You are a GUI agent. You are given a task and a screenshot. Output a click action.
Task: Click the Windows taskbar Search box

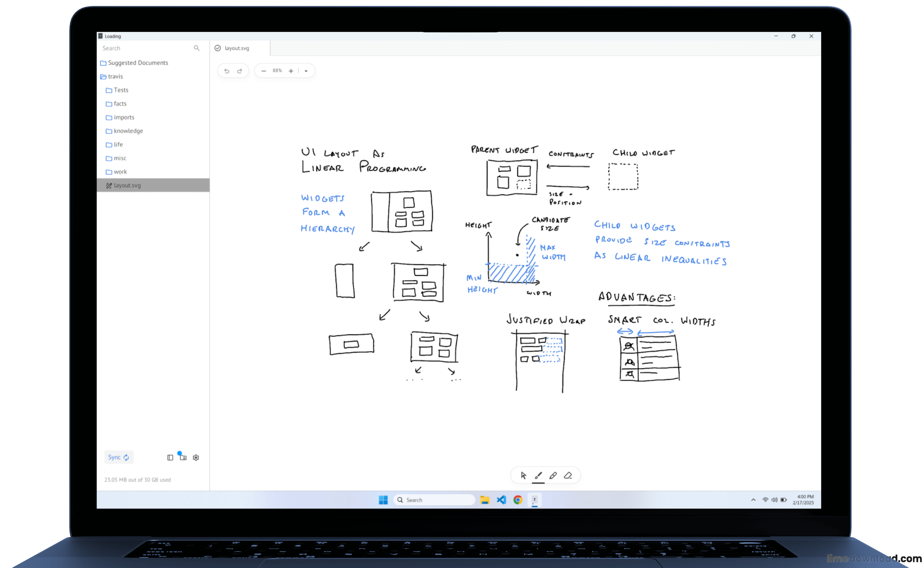click(x=434, y=499)
